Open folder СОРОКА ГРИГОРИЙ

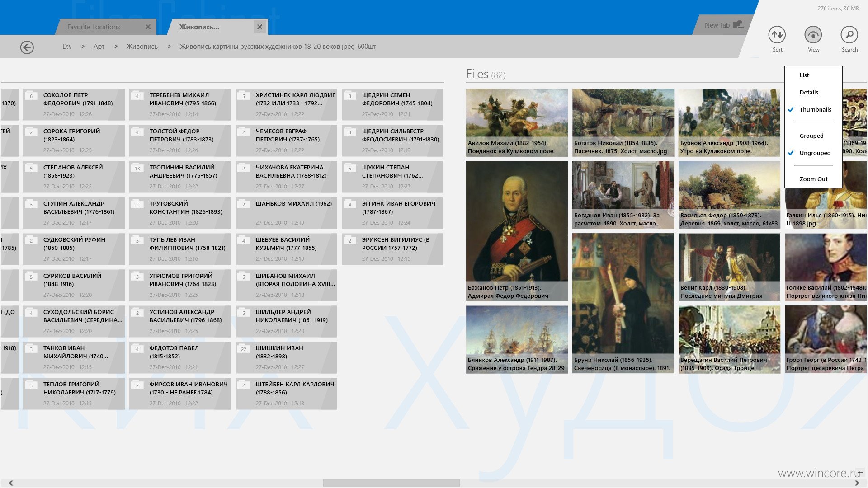(74, 141)
